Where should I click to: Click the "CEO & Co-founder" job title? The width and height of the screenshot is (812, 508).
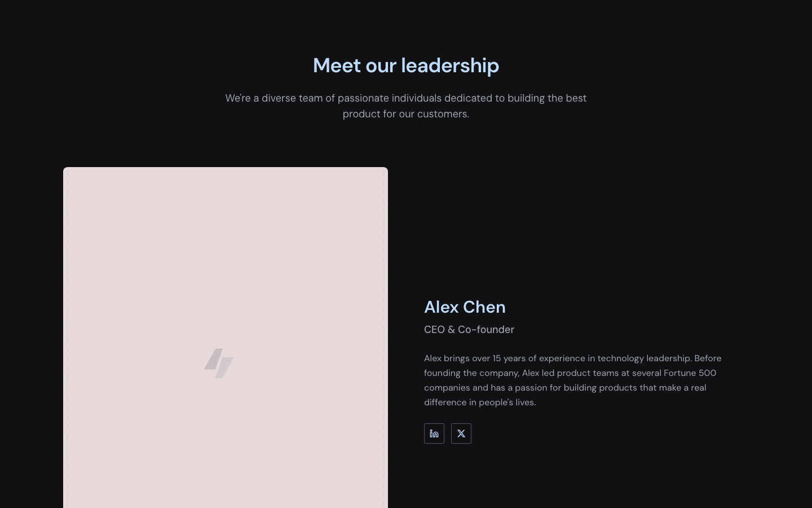click(469, 330)
